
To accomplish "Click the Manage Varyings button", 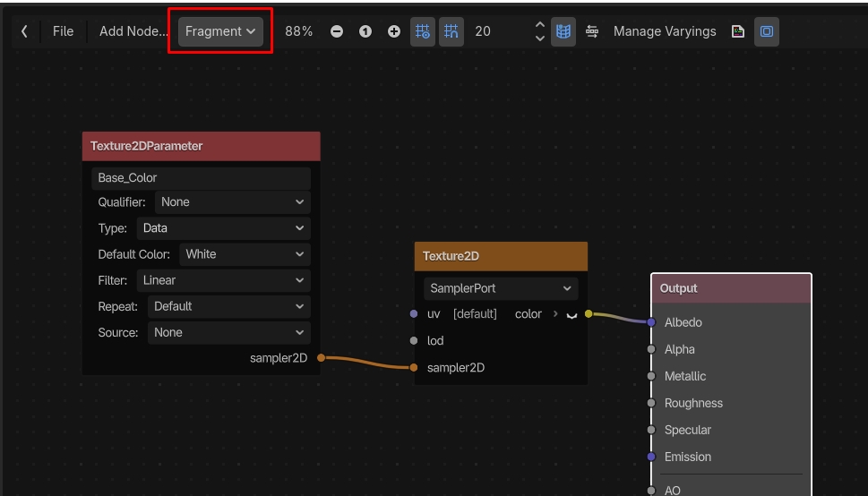I will (665, 31).
